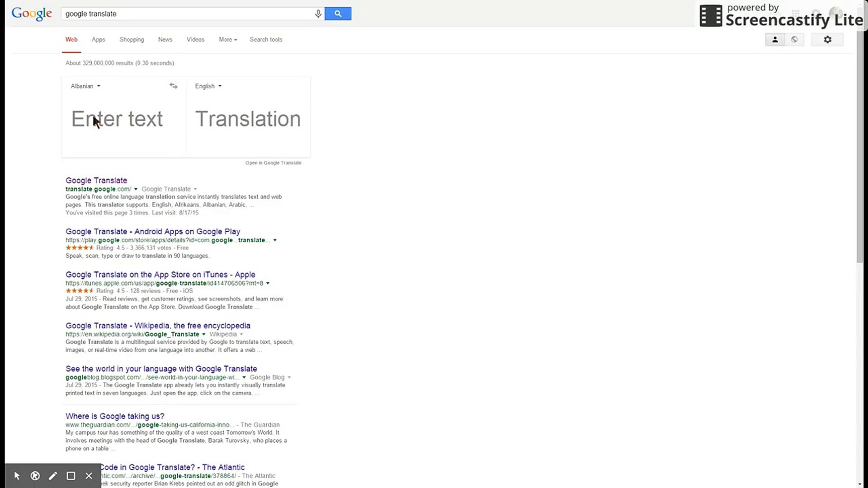
Task: Activate voice search microphone icon
Action: [318, 14]
